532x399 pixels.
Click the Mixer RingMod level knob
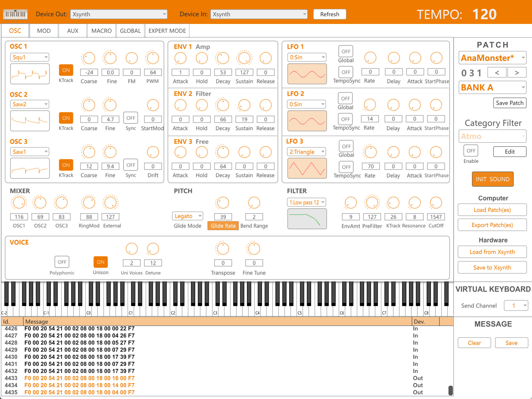89,203
